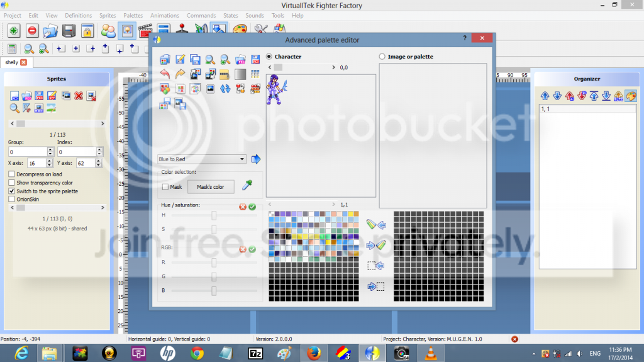This screenshot has height=362, width=644.
Task: Enable Show transparency color checkbox
Action: point(11,183)
